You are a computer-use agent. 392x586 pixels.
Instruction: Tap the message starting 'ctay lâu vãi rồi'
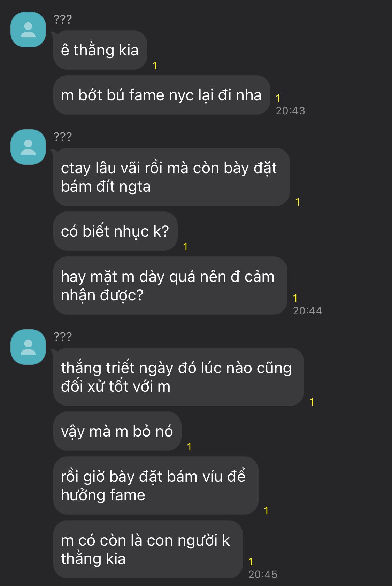tap(171, 177)
